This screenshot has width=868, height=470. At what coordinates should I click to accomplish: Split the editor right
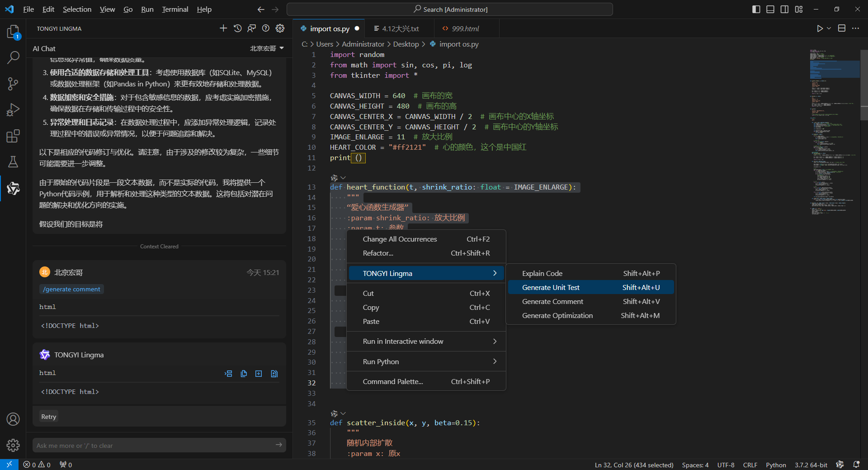tap(842, 28)
